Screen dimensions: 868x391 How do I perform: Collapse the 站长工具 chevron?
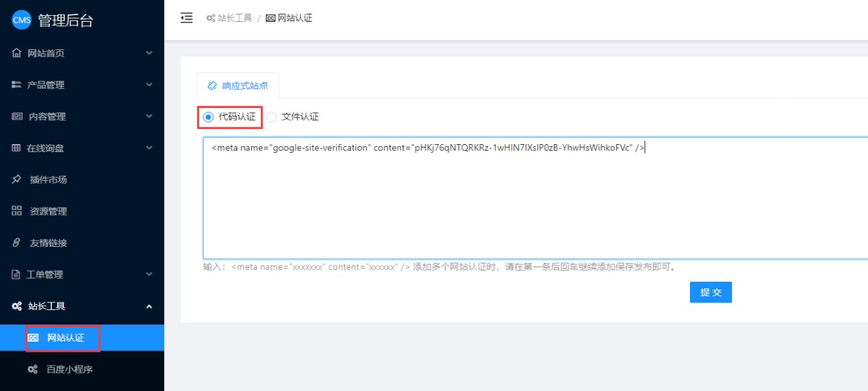pos(149,306)
